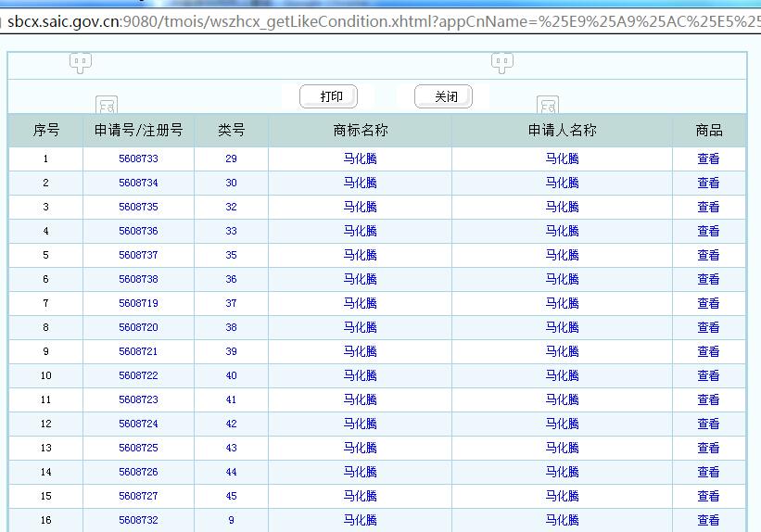Image resolution: width=761 pixels, height=532 pixels.
Task: Click the broken image icon left of 打印 button
Action: point(107,106)
